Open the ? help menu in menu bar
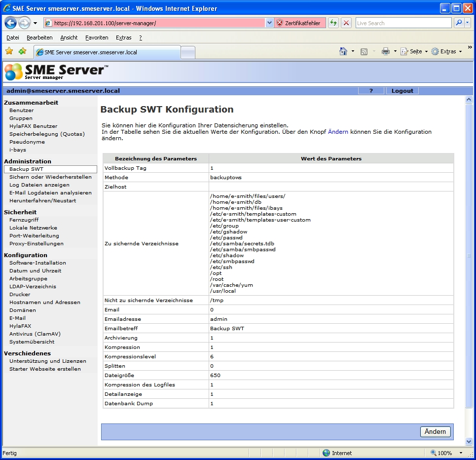The image size is (476, 460). tap(141, 38)
